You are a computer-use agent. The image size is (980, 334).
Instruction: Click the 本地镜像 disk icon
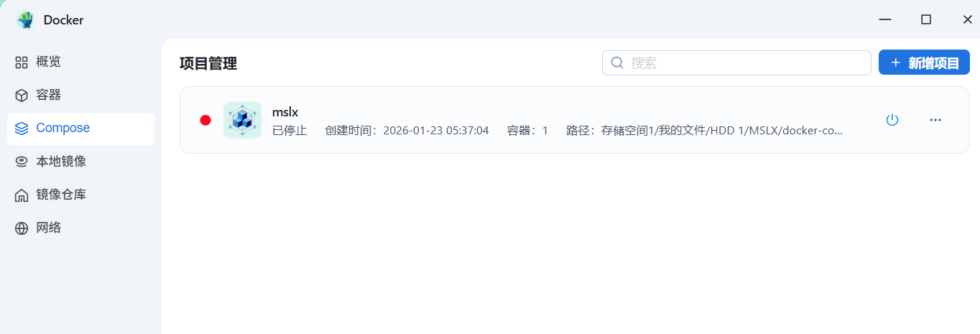pos(22,162)
